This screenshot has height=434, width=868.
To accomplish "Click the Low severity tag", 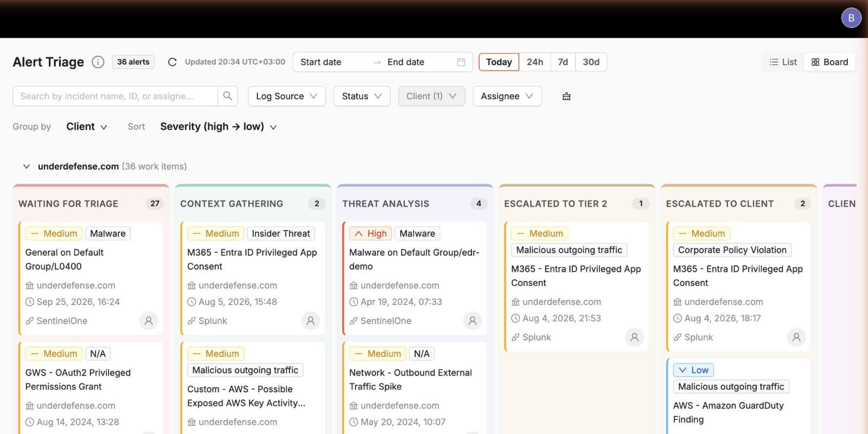I will 693,370.
